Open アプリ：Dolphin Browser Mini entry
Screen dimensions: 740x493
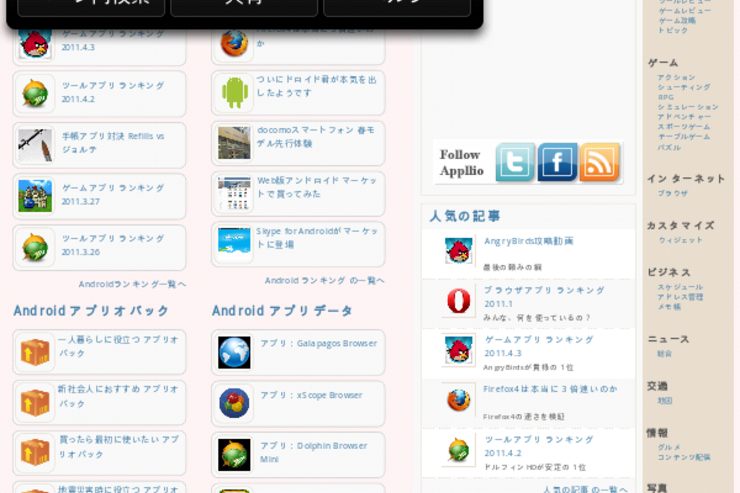coord(313,452)
